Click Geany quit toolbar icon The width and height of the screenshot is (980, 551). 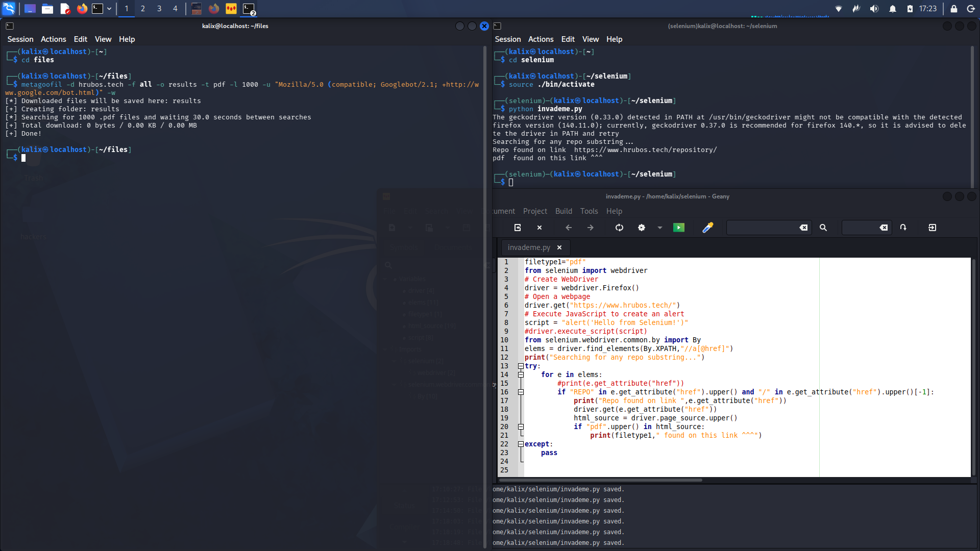tap(933, 228)
